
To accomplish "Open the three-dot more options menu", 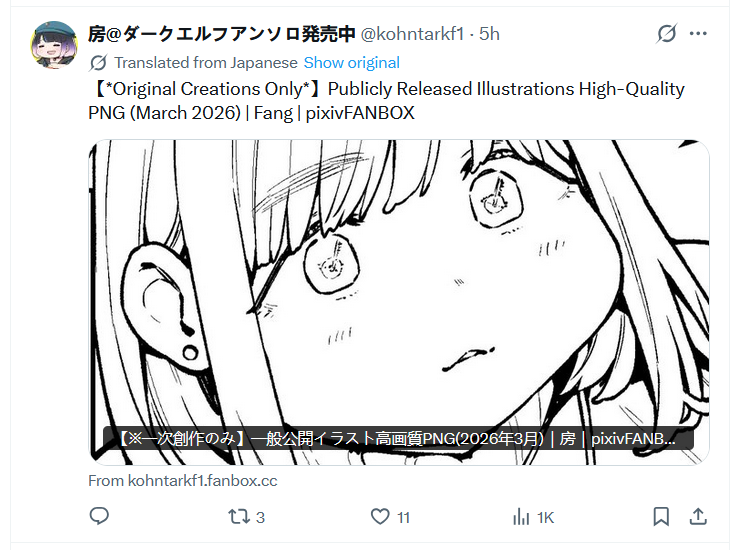I will click(x=698, y=34).
